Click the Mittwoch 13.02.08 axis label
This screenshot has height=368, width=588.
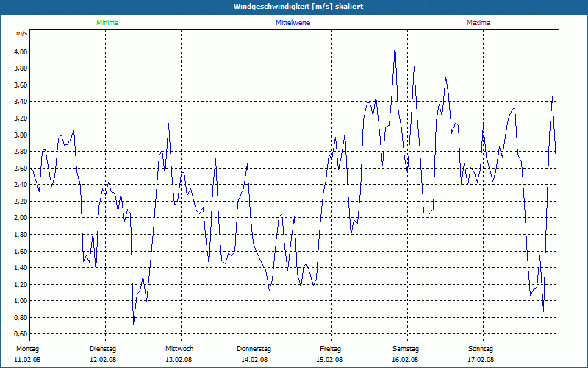pos(179,354)
